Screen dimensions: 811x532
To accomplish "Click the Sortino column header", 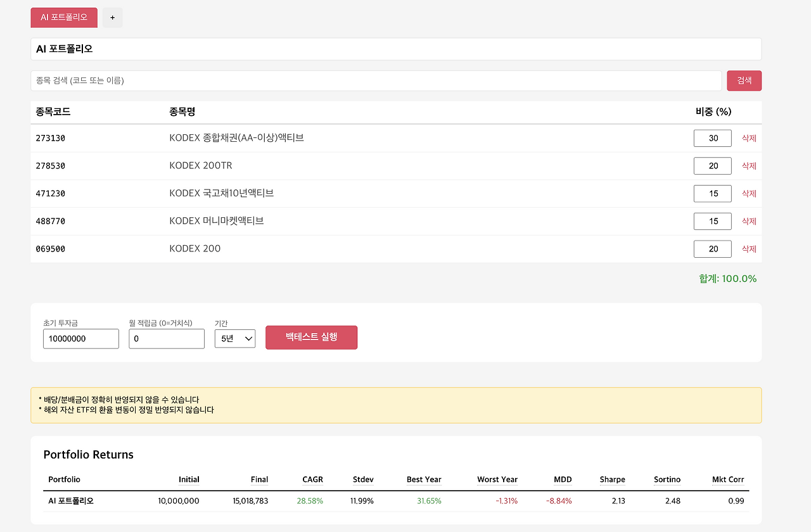I will [x=667, y=479].
